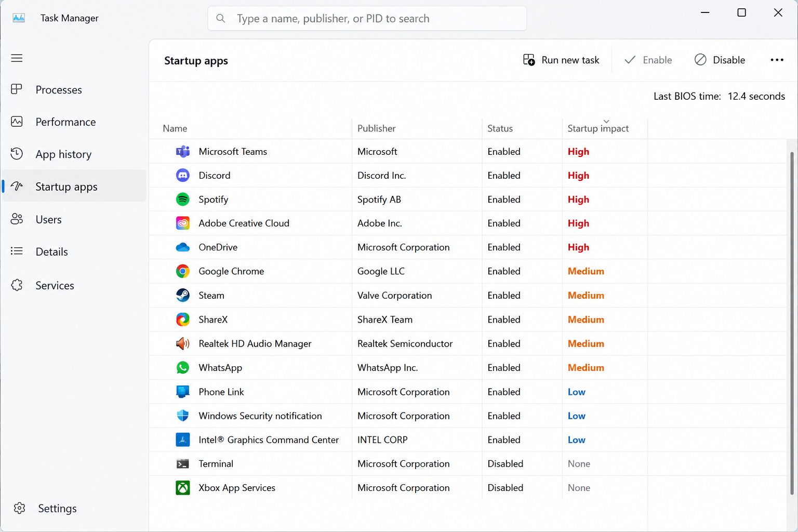Open the Services page
798x532 pixels.
pyautogui.click(x=74, y=285)
